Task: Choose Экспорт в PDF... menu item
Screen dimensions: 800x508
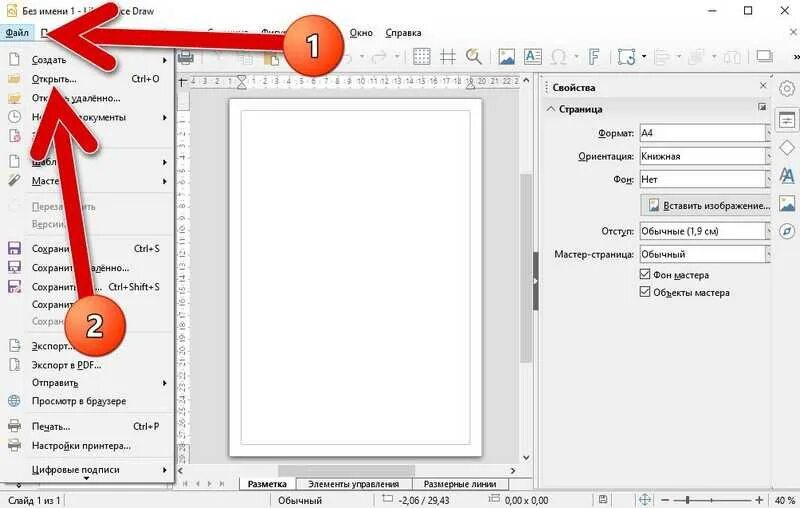Action: tap(87, 365)
